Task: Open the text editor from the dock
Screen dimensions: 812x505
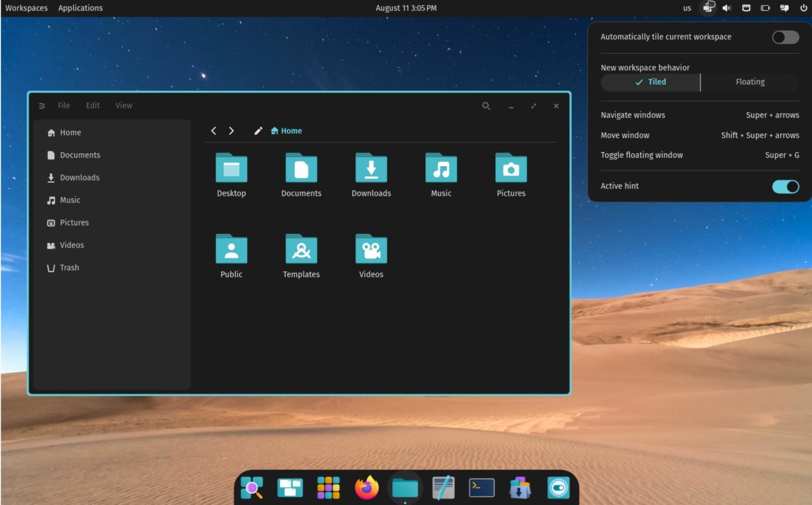Action: [x=443, y=487]
